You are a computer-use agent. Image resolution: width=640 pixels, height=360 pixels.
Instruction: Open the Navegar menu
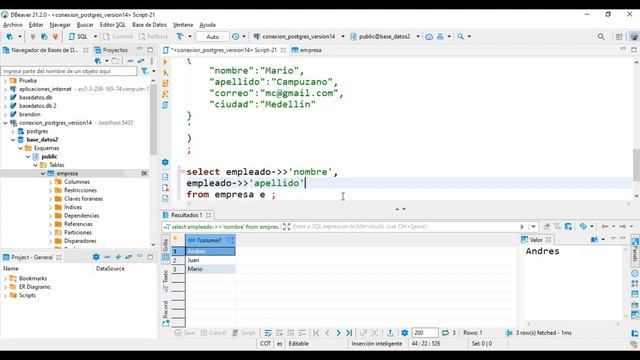(60, 25)
